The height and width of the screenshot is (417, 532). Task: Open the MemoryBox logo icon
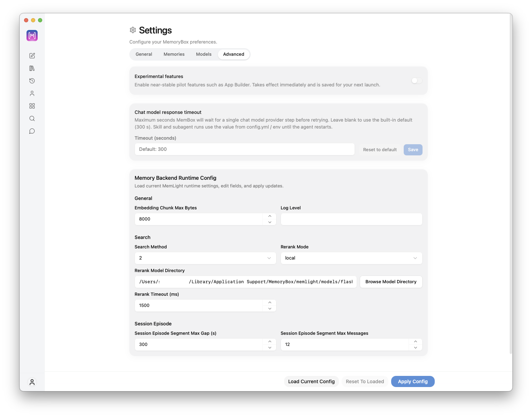point(32,36)
